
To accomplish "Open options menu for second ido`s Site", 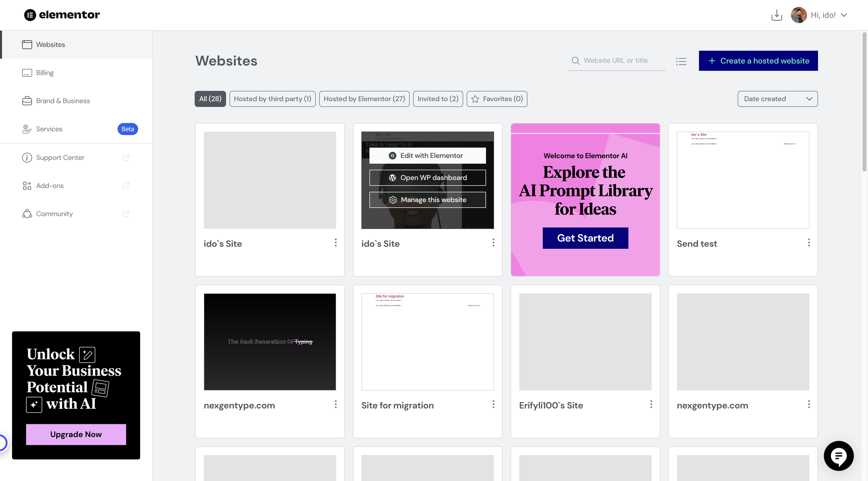I will click(x=493, y=243).
